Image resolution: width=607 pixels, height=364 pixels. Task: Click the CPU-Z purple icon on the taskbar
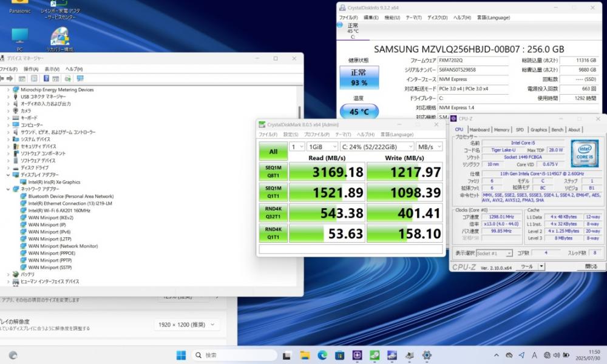(x=358, y=355)
